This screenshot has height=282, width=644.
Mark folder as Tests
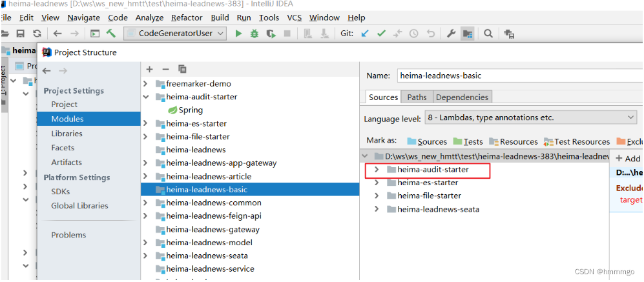pyautogui.click(x=468, y=141)
